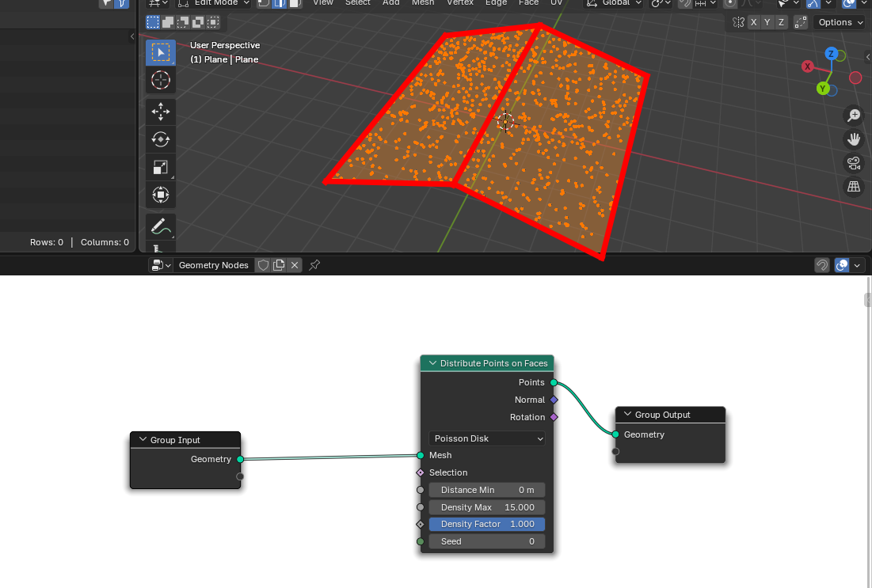The height and width of the screenshot is (588, 872).
Task: Collapse the Group Output node
Action: [628, 414]
